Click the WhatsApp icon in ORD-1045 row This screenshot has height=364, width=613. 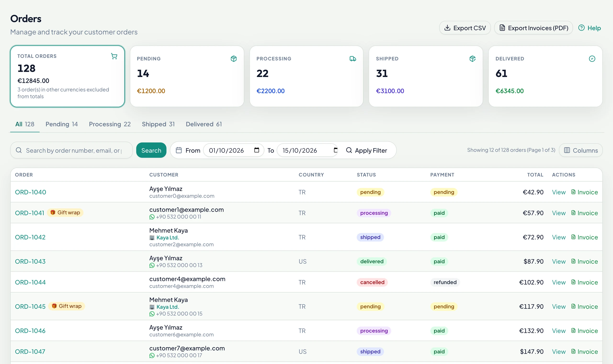(152, 314)
